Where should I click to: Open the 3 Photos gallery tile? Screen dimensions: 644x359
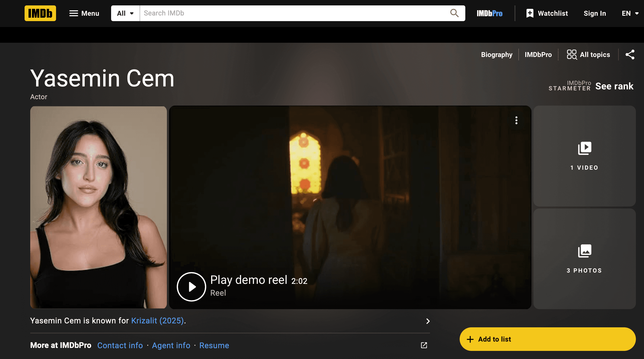pyautogui.click(x=584, y=259)
